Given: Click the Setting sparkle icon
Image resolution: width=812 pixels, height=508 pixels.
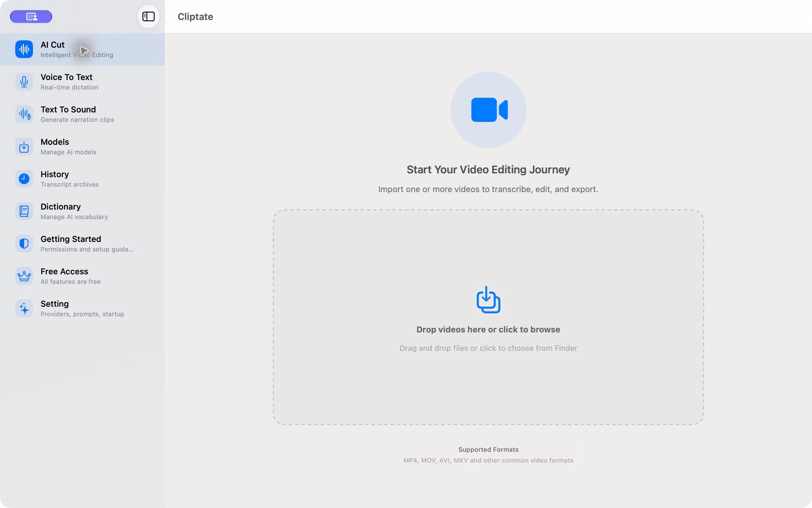Looking at the screenshot, I should 24,308.
